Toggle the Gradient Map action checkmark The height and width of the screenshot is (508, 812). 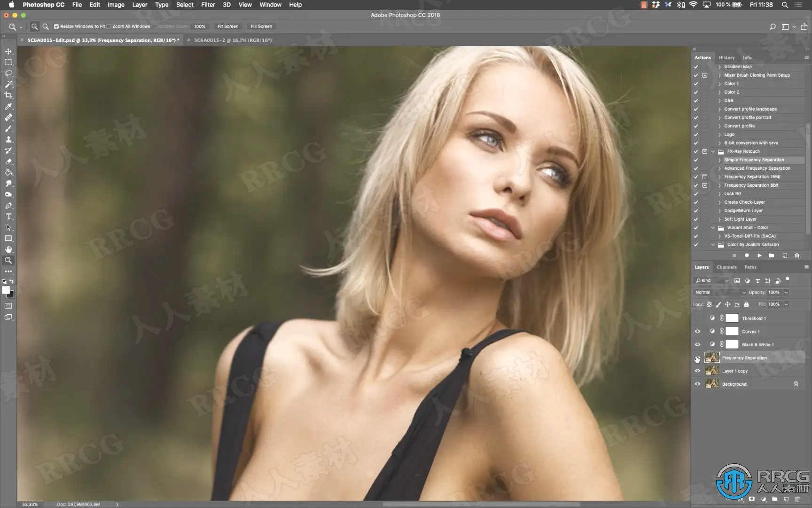(696, 67)
